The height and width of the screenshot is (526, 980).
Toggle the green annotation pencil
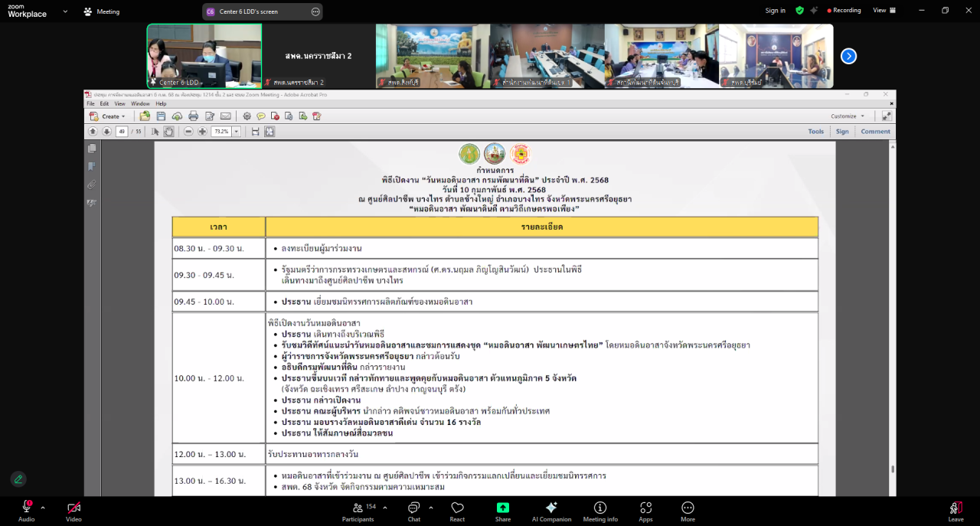[x=18, y=479]
